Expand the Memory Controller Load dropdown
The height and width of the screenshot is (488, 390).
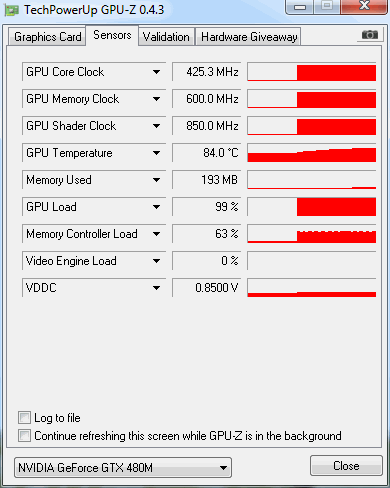click(156, 234)
